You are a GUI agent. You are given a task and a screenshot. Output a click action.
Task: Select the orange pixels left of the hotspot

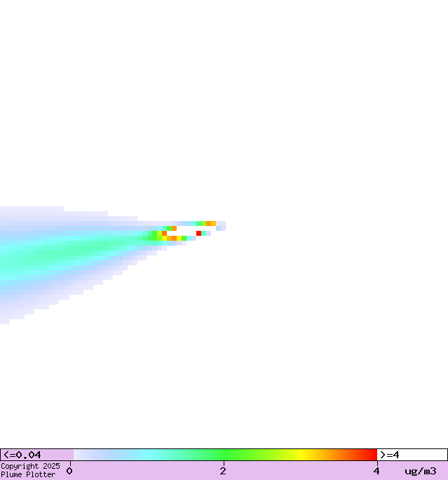pyautogui.click(x=170, y=238)
